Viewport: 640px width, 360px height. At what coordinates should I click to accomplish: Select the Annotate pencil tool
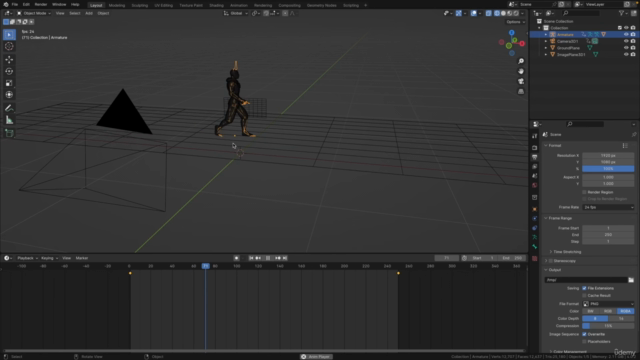pyautogui.click(x=9, y=108)
